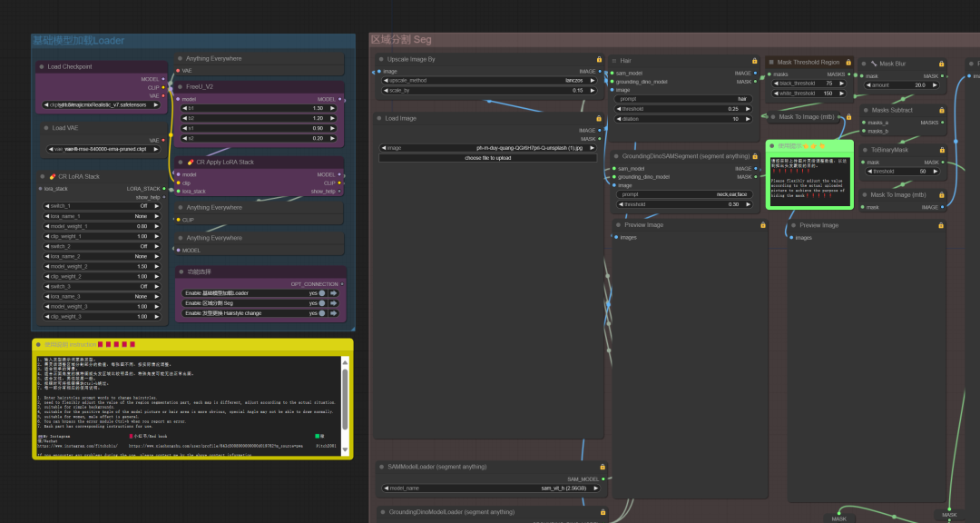The height and width of the screenshot is (523, 980).
Task: Click the lock icon on ToBinaryMask node
Action: (x=941, y=150)
